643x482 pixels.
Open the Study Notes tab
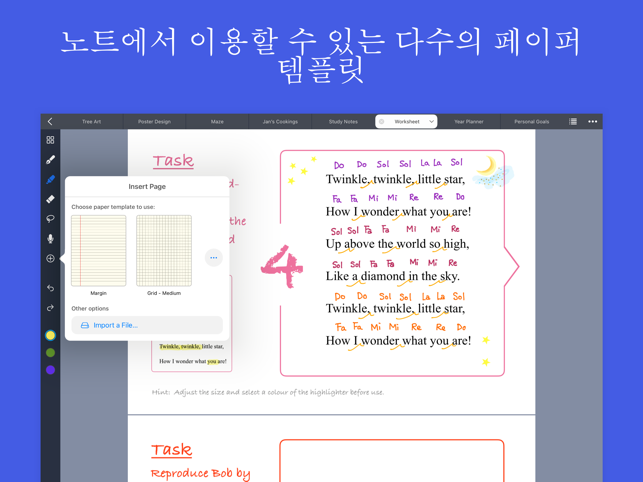pos(343,121)
